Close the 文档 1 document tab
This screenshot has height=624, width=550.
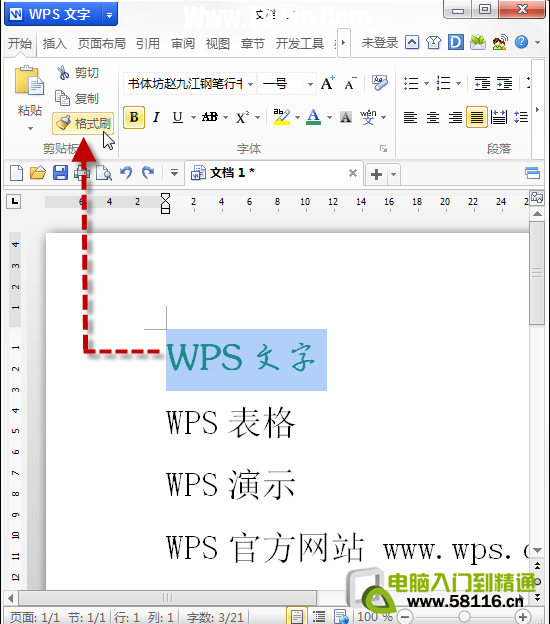tap(353, 173)
